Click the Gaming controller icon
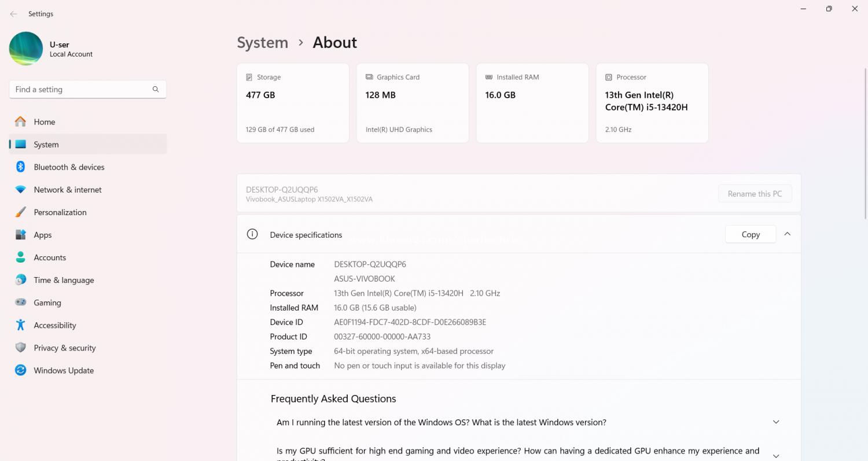Image resolution: width=868 pixels, height=461 pixels. pos(21,303)
